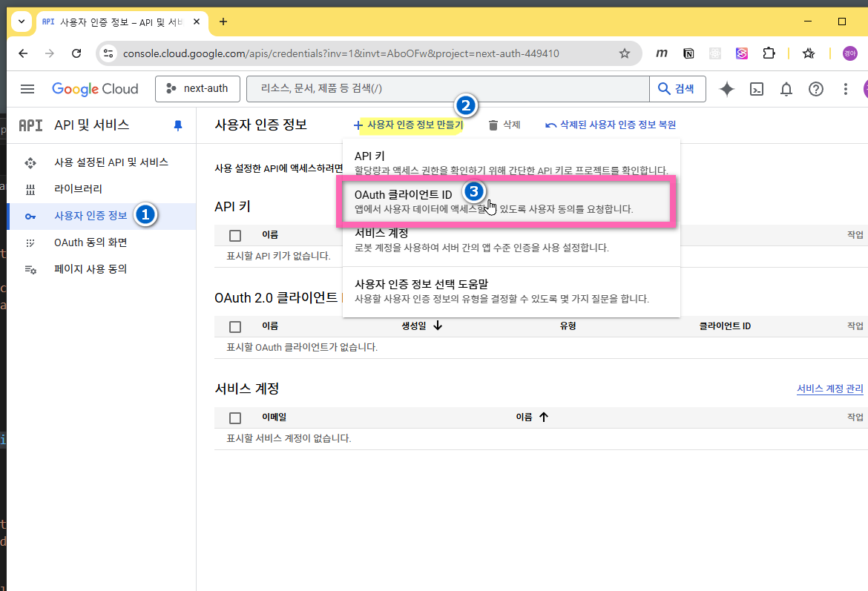Viewport: 868px width, 591px height.
Task: Toggle select-all checkbox in OAuth 2.0 클라이언트 table
Action: point(235,326)
